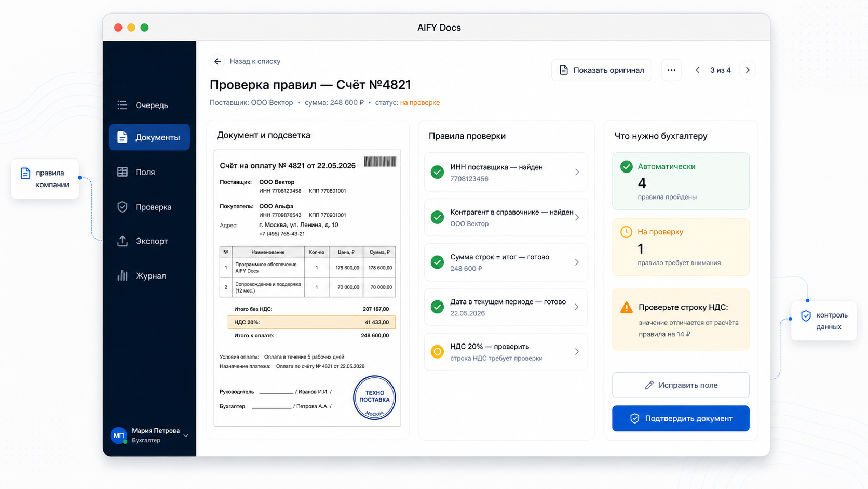This screenshot has height=489, width=868.
Task: Click the Экспорт upload icon in sidebar
Action: coord(123,241)
